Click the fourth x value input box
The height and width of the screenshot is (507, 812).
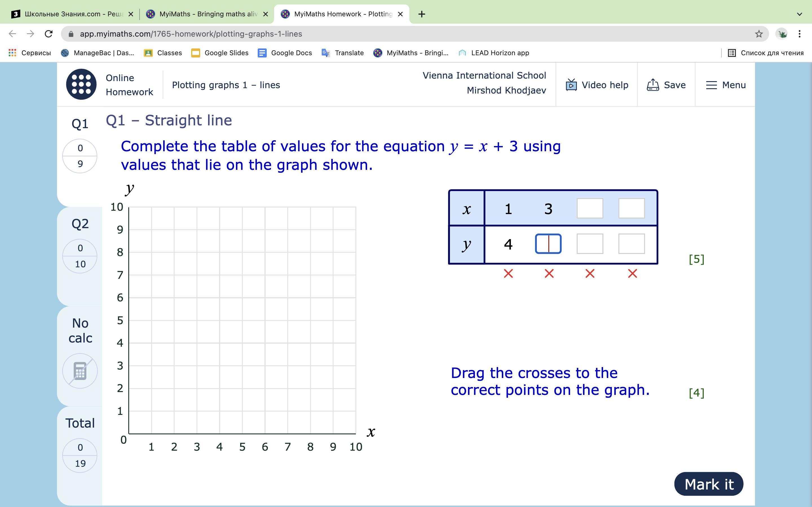631,208
